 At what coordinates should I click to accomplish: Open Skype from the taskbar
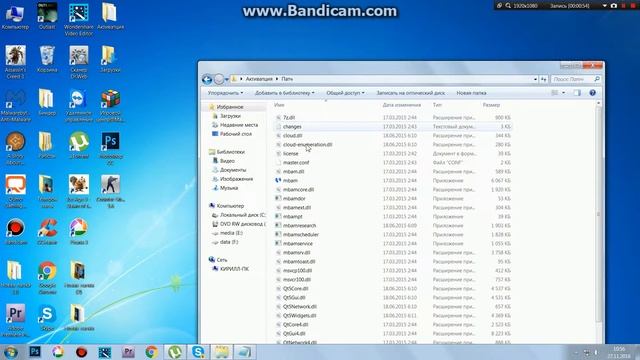198,352
